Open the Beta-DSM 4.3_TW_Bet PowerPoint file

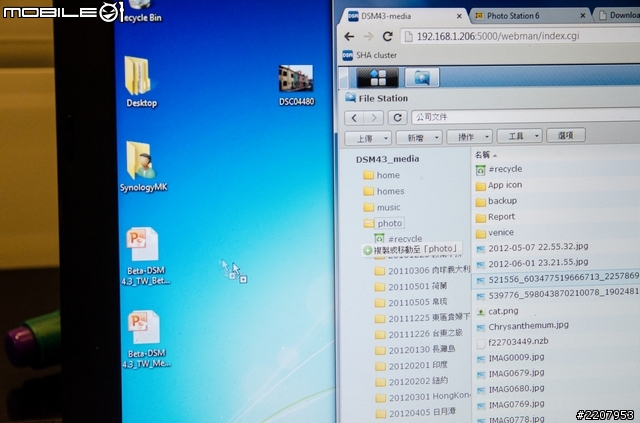pyautogui.click(x=145, y=256)
